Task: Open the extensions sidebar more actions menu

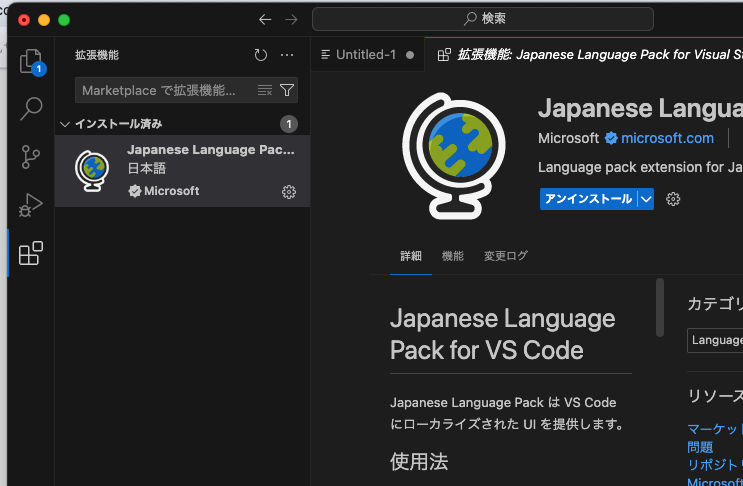Action: [287, 55]
